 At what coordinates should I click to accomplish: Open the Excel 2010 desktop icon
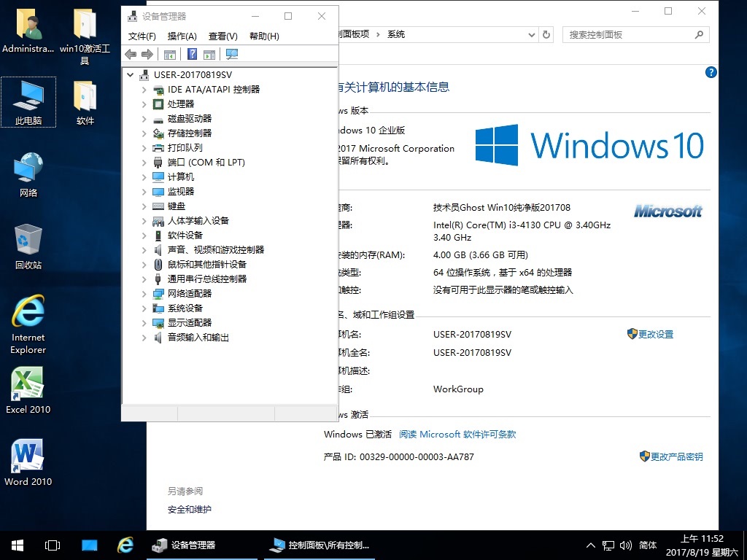(x=28, y=391)
